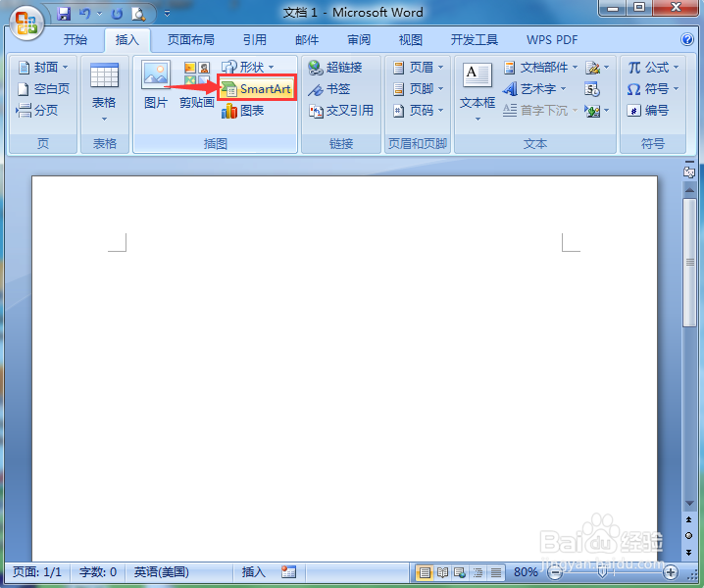Open the 表格 table dropdown
The width and height of the screenshot is (704, 588).
pos(104,92)
